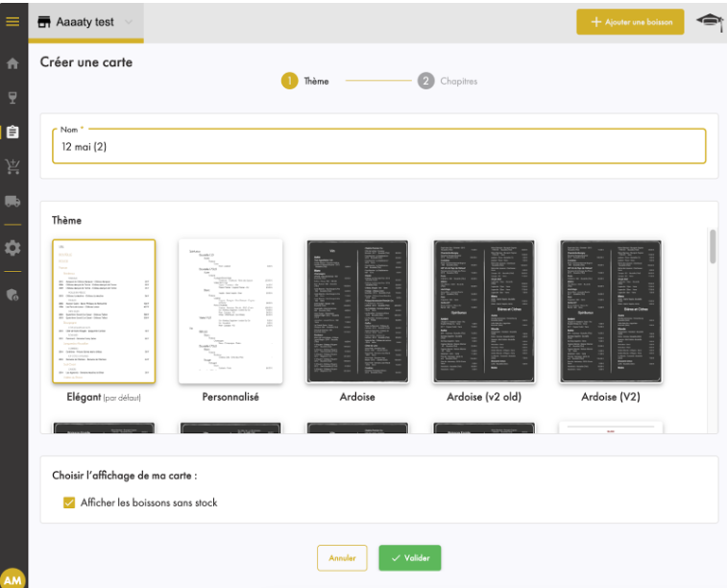The height and width of the screenshot is (588, 727).
Task: Open the delivery truck section
Action: point(13,202)
